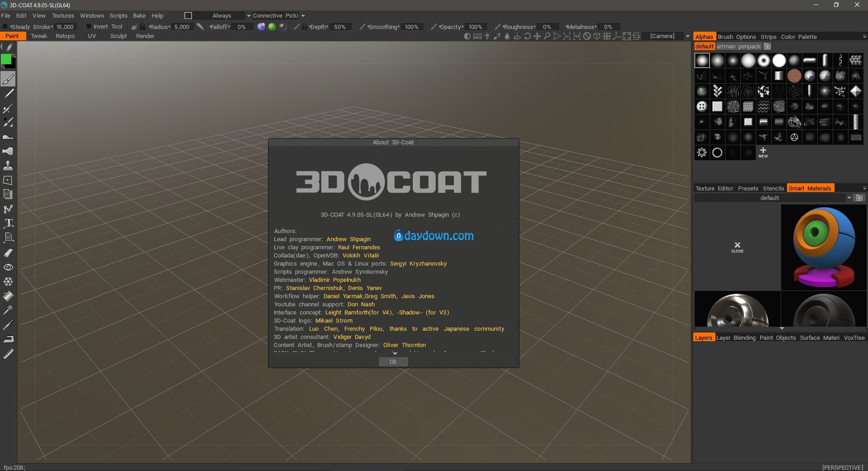Open the VoxTree tab

[x=854, y=338]
